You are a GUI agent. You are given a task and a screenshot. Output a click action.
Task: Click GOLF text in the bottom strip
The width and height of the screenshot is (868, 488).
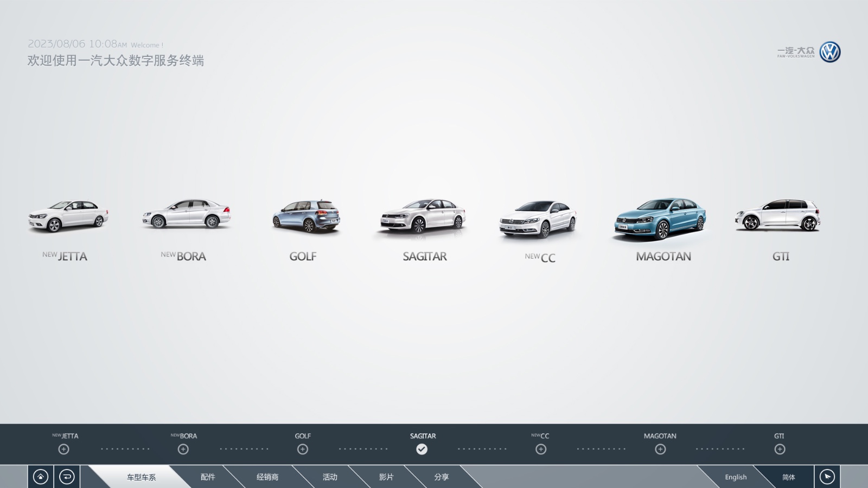tap(303, 435)
